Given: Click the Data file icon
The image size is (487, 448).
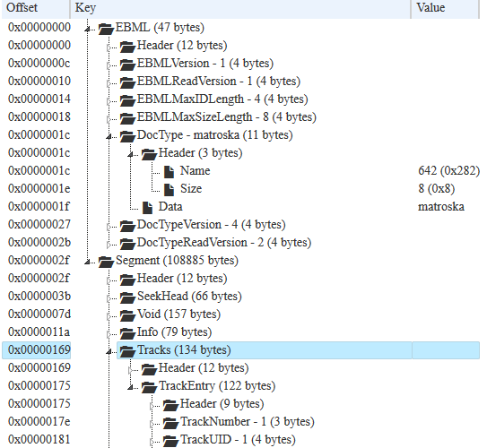Looking at the screenshot, I should coord(147,208).
